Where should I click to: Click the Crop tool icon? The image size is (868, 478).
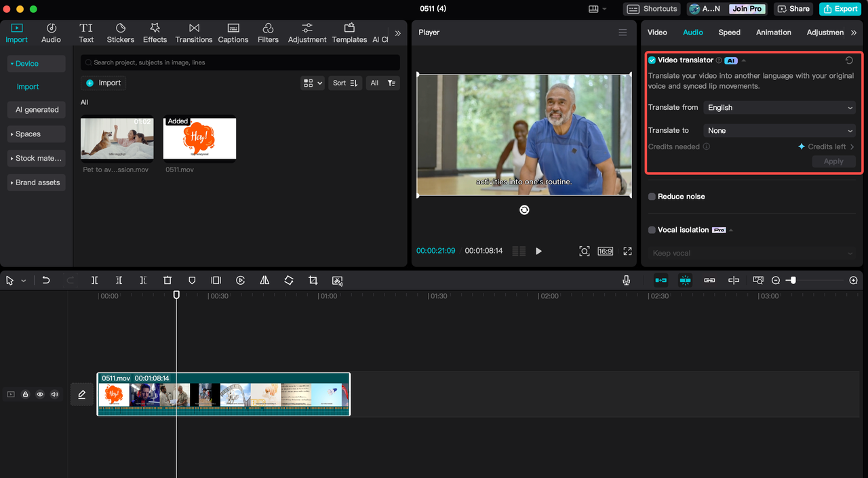[x=313, y=280]
